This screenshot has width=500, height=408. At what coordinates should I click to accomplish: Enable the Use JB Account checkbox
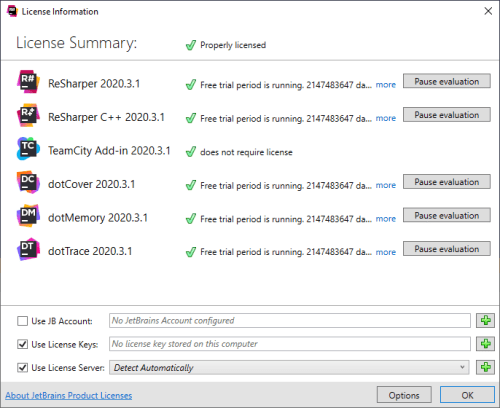click(x=22, y=321)
